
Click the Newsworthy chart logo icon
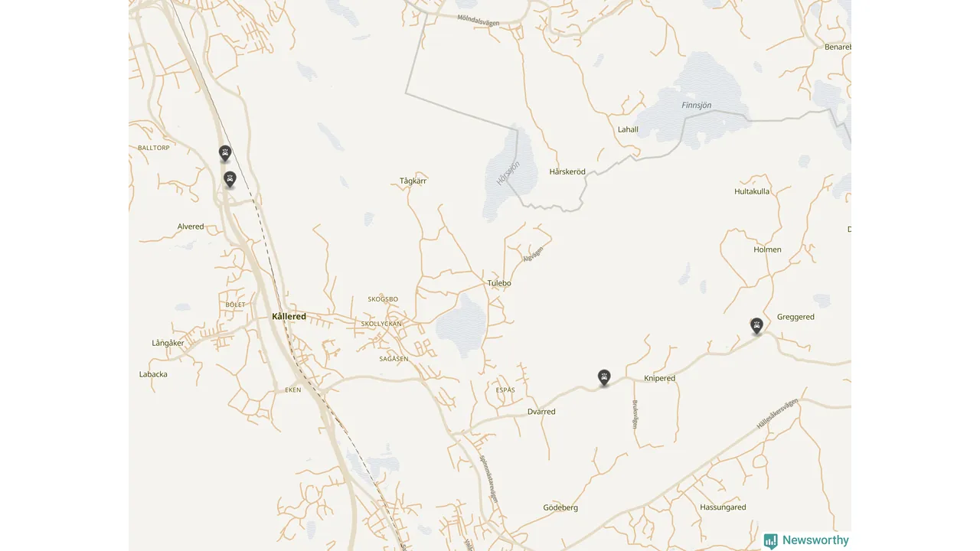coord(771,541)
